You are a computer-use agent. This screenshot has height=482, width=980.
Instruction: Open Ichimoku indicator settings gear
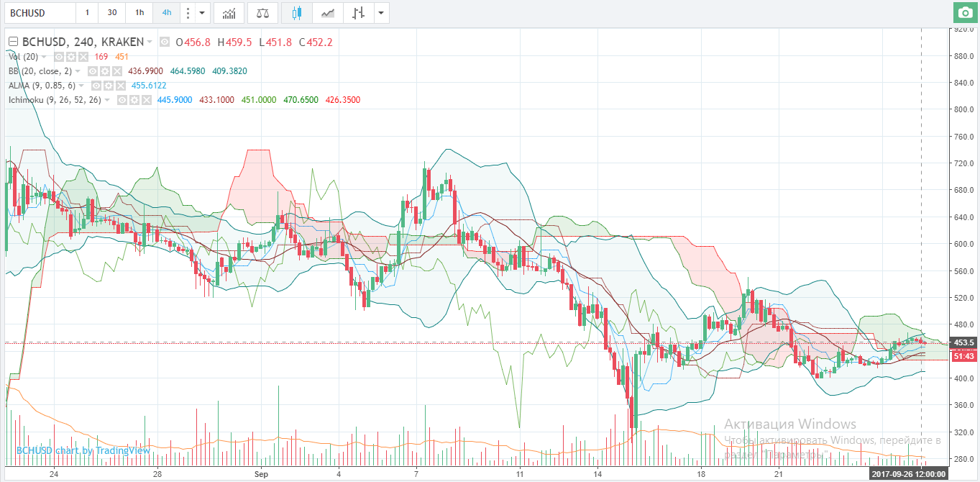click(x=134, y=100)
